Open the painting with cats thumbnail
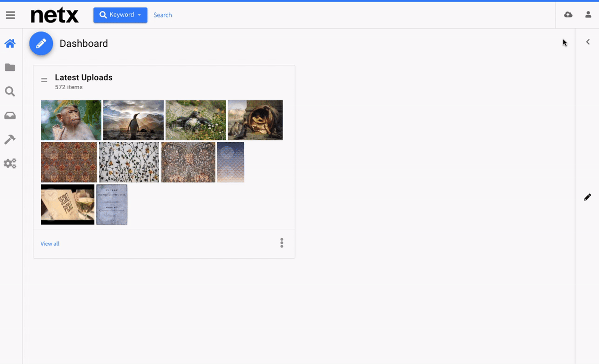Image resolution: width=599 pixels, height=364 pixels. pyautogui.click(x=256, y=120)
